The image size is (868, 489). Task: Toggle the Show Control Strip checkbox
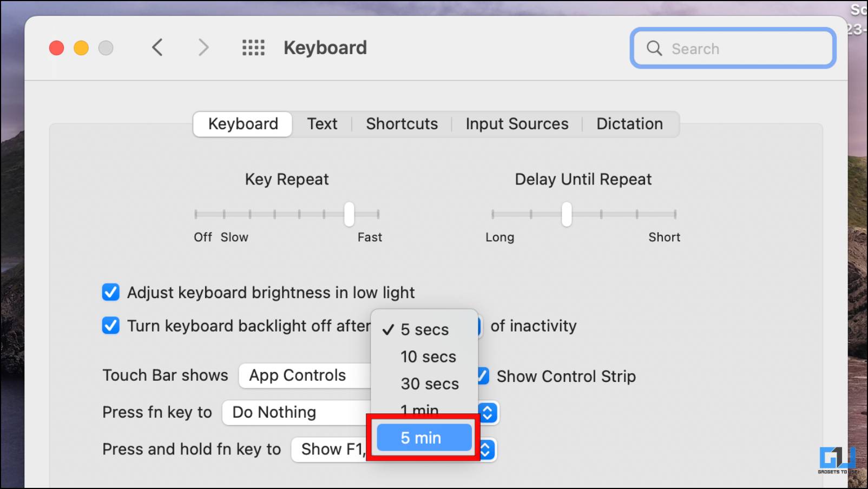[x=483, y=376]
